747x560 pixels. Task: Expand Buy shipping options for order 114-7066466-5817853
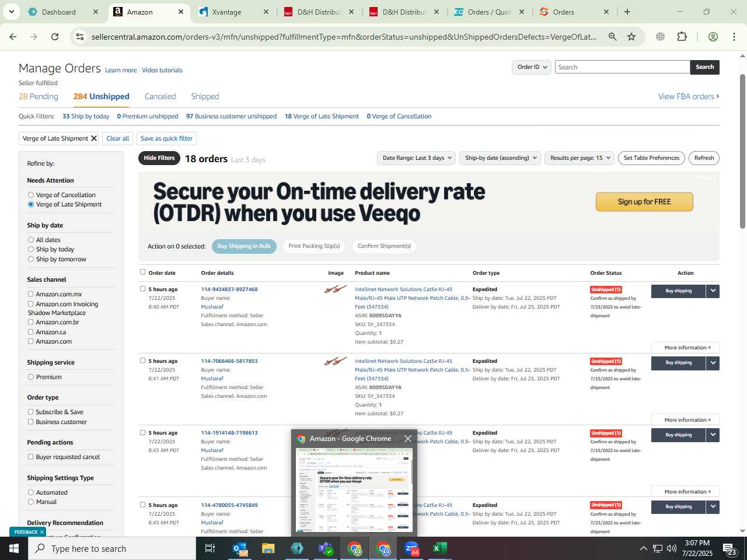point(713,363)
